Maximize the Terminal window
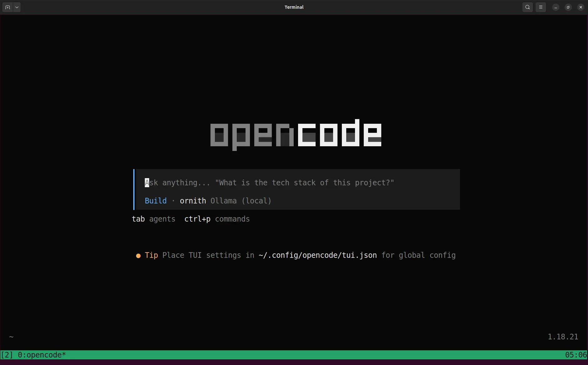The width and height of the screenshot is (588, 365). [568, 7]
